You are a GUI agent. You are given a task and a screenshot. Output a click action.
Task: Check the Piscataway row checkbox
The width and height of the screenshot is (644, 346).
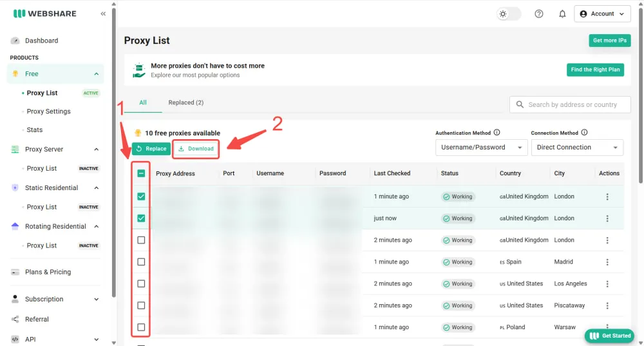(x=141, y=305)
